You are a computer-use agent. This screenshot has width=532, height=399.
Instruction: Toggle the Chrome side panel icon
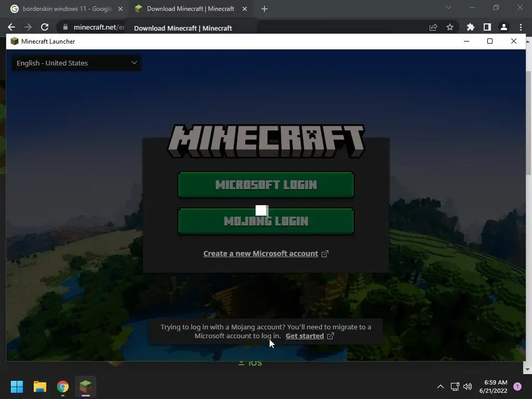coord(487,27)
